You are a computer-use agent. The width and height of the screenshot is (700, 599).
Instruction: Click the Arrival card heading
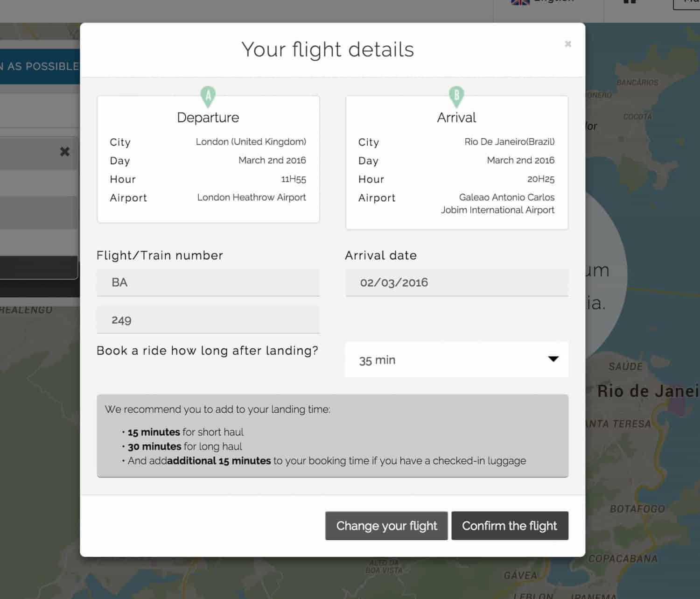pyautogui.click(x=456, y=117)
